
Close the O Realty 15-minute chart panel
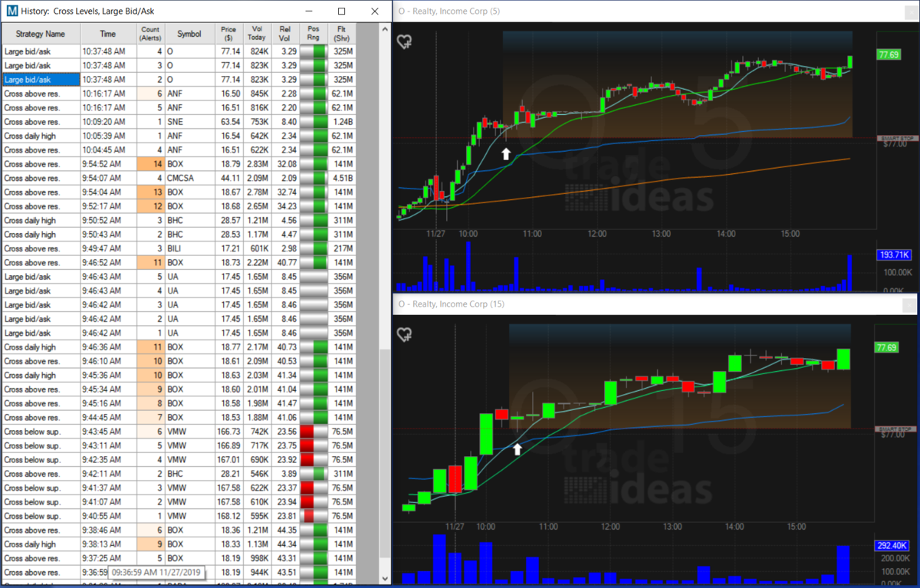[x=909, y=304]
